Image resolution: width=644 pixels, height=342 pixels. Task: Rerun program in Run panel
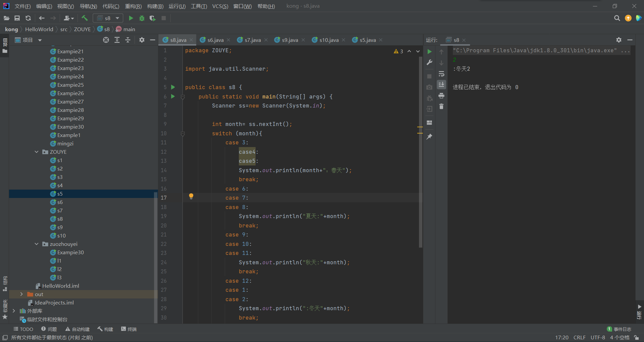click(x=429, y=52)
